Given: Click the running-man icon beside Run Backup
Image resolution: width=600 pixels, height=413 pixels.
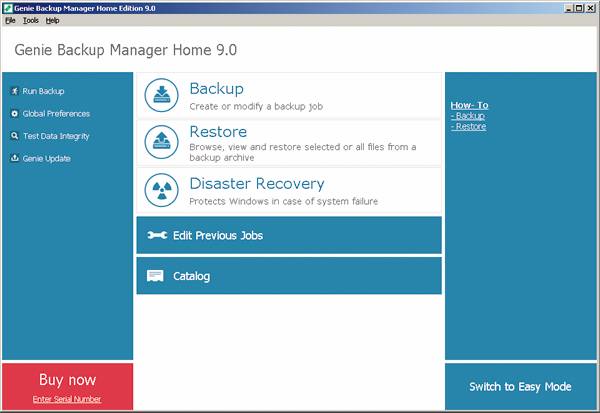Looking at the screenshot, I should coord(15,91).
